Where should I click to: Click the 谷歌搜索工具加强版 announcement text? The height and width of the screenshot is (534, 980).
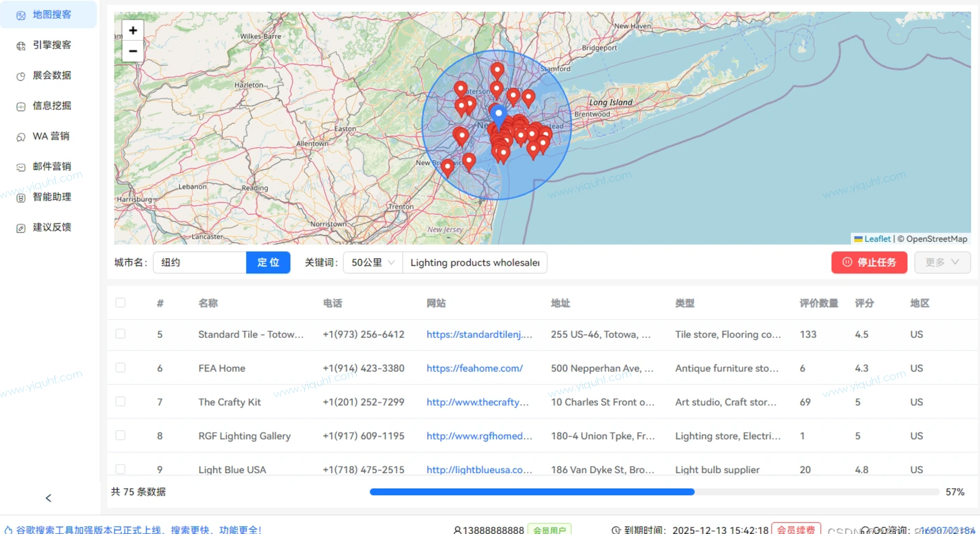139,530
